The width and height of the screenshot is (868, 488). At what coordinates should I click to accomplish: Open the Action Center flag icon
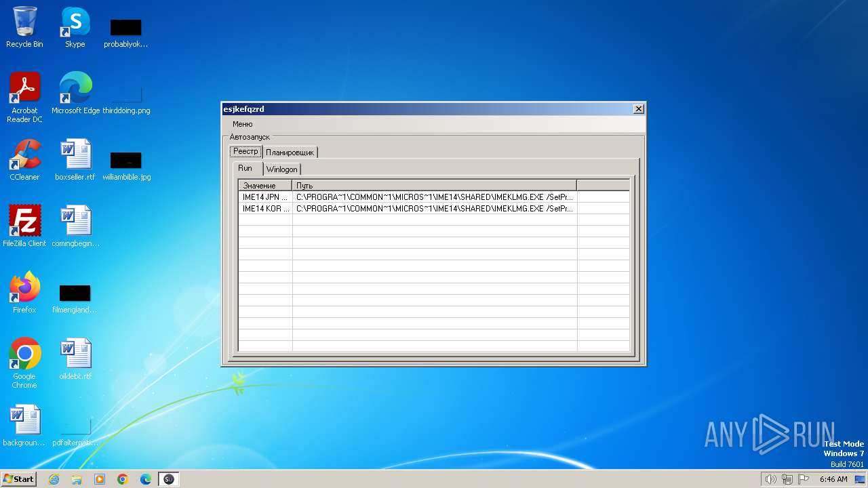click(804, 479)
